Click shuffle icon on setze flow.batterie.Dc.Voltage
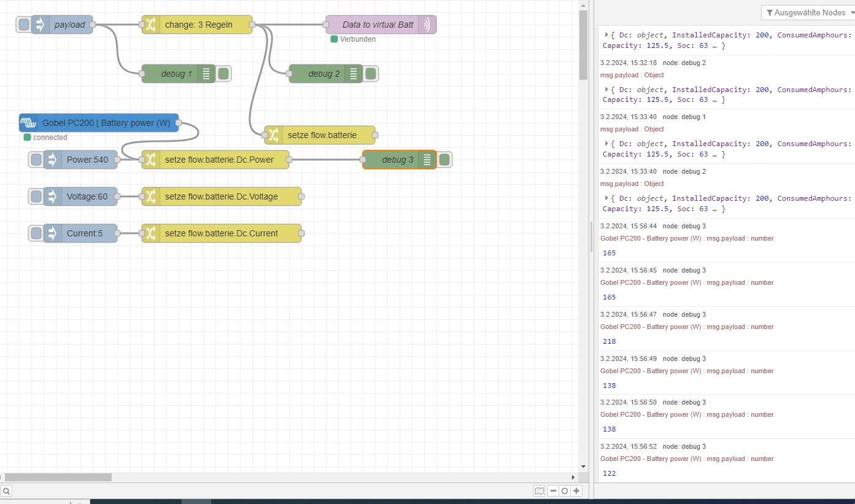This screenshot has height=504, width=855. (x=151, y=196)
